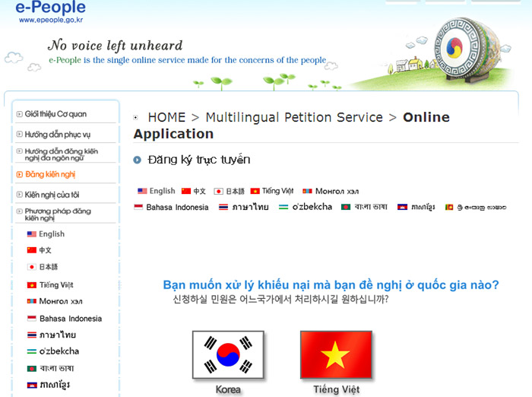Image resolution: width=532 pixels, height=397 pixels.
Task: Open the Giới thiệu Cơ quan menu item
Action: (55, 114)
